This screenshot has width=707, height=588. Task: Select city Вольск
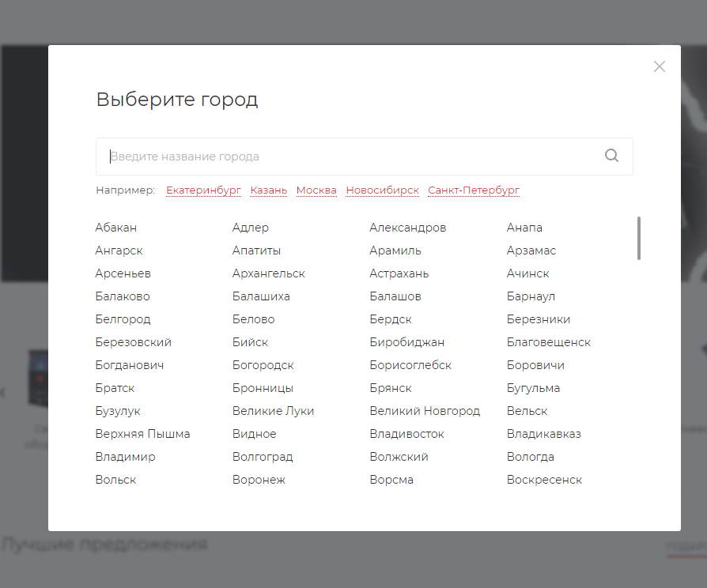(115, 481)
